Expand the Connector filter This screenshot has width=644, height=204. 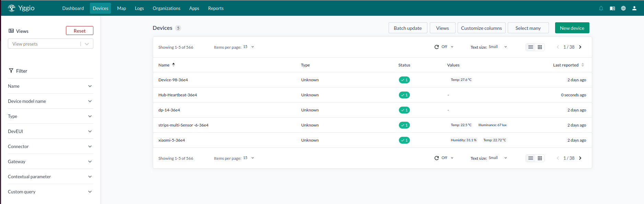click(50, 146)
